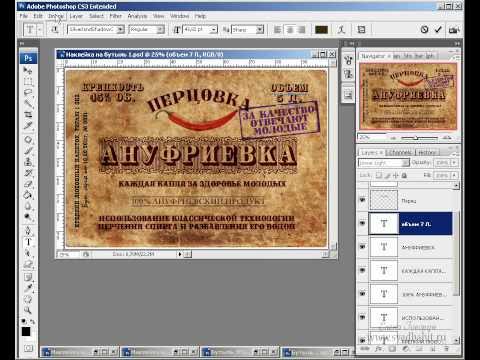The height and width of the screenshot is (360, 480).
Task: Open the Filter menu
Action: 116,16
